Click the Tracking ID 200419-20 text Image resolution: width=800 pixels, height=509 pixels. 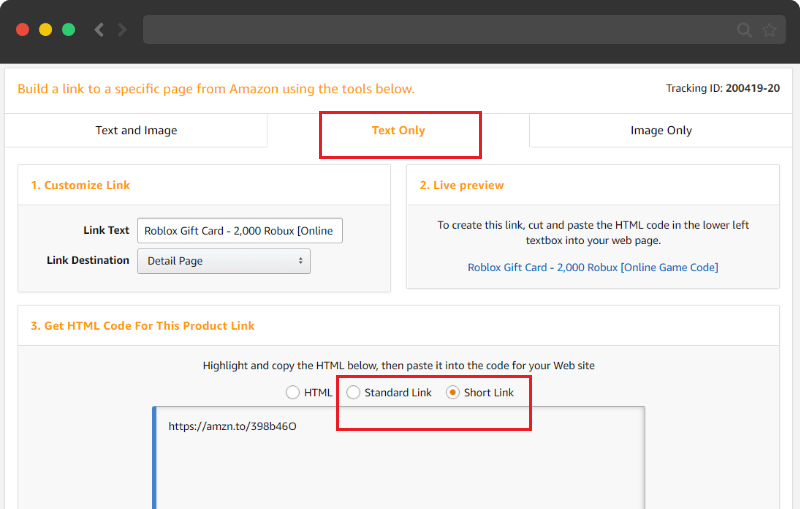click(x=723, y=88)
